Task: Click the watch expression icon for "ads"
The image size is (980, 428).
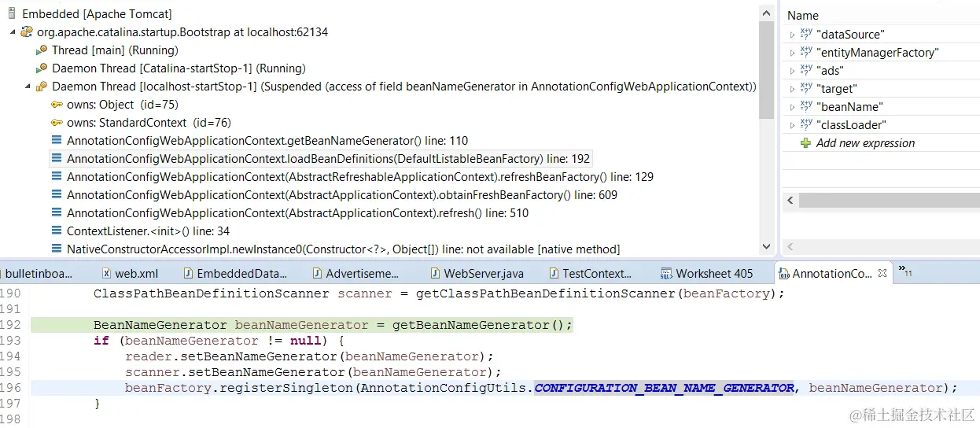Action: (x=806, y=71)
